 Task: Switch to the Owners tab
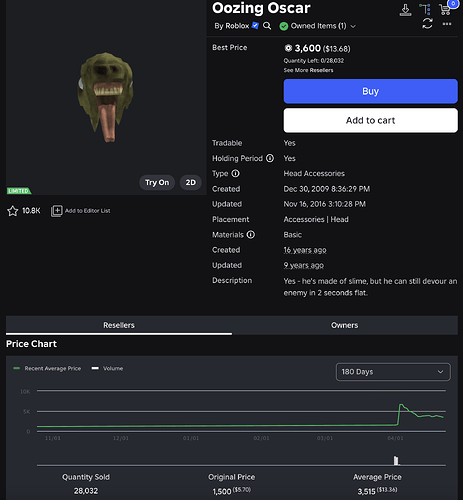(345, 325)
